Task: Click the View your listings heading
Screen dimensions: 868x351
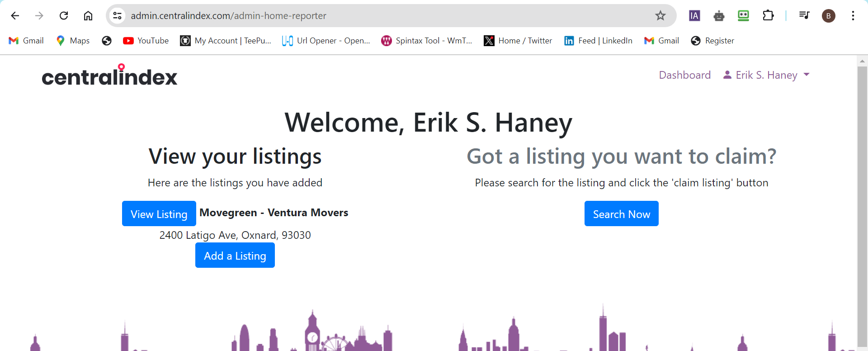Action: 235,157
